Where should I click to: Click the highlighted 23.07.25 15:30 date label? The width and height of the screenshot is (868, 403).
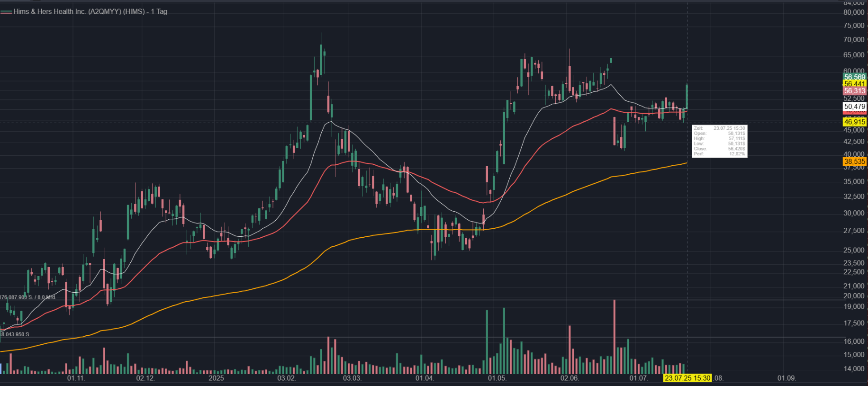pyautogui.click(x=687, y=378)
